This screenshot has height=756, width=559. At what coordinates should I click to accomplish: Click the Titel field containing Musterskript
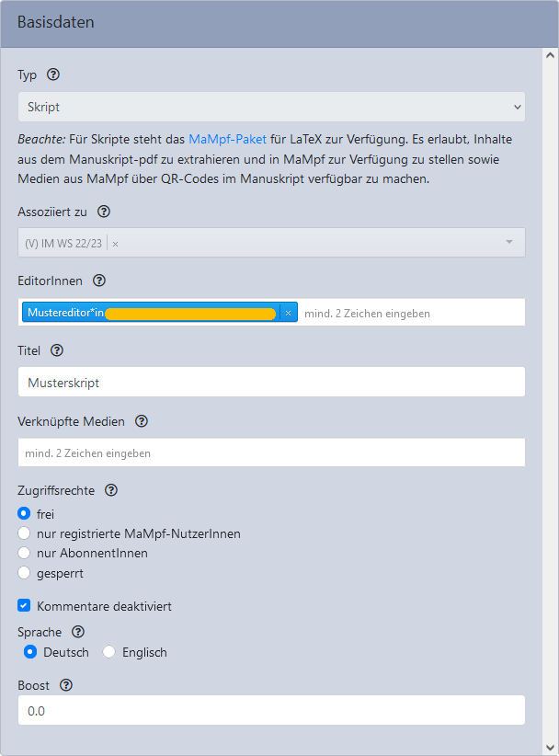(x=271, y=383)
